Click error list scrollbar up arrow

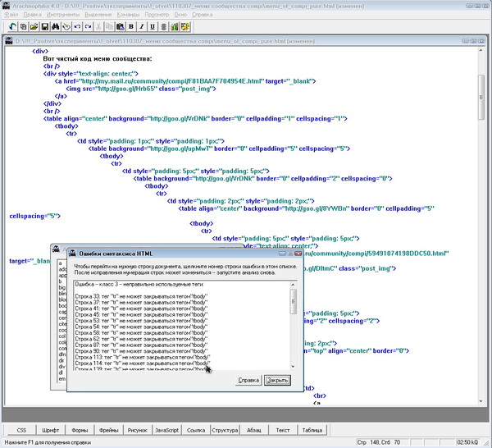[293, 285]
